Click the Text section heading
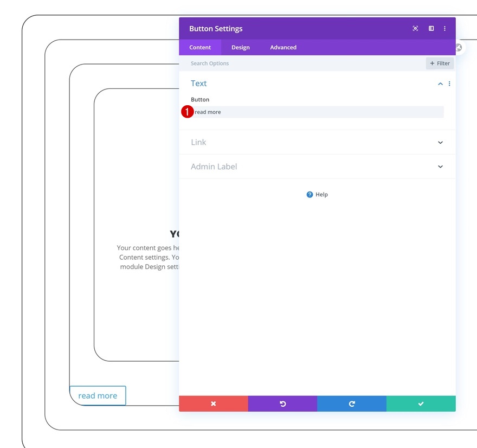This screenshot has height=448, width=477. coord(198,84)
